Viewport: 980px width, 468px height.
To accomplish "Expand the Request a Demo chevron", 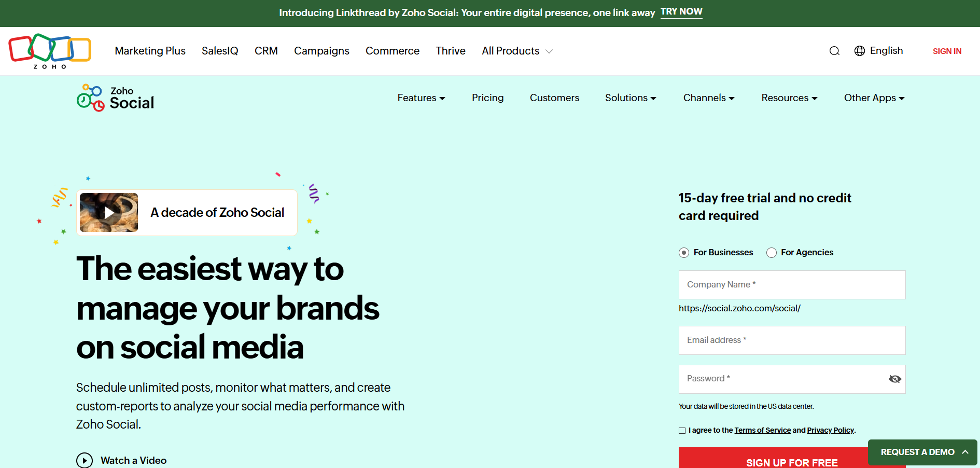I will tap(965, 452).
